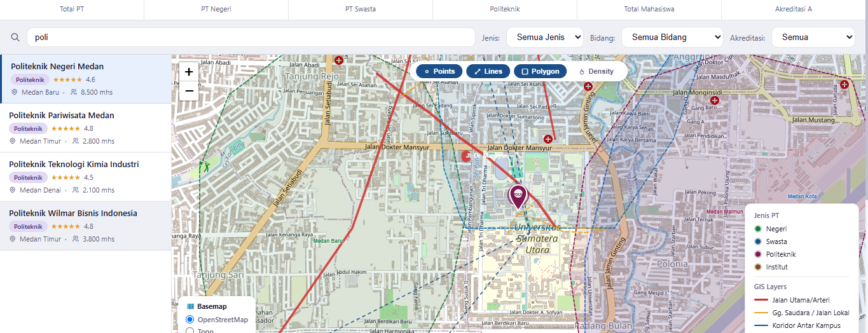The width and height of the screenshot is (868, 333).
Task: Click the green Negeri legend dot
Action: [x=757, y=229]
